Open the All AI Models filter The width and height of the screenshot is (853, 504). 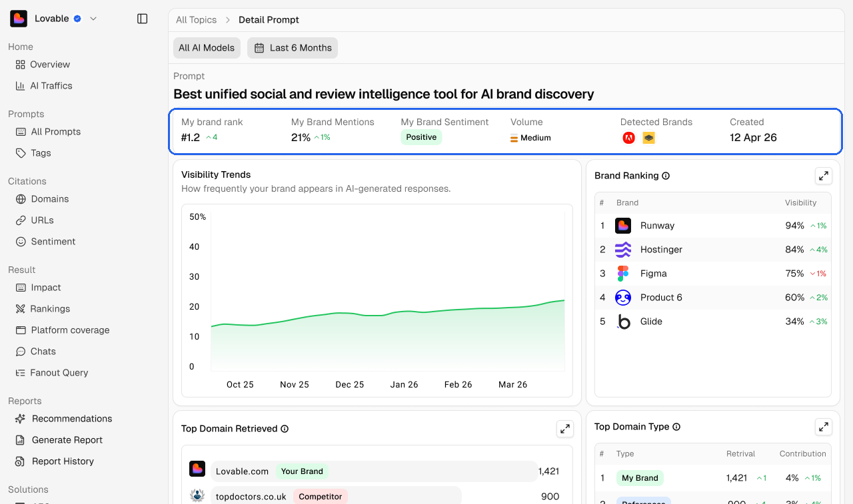click(x=207, y=48)
